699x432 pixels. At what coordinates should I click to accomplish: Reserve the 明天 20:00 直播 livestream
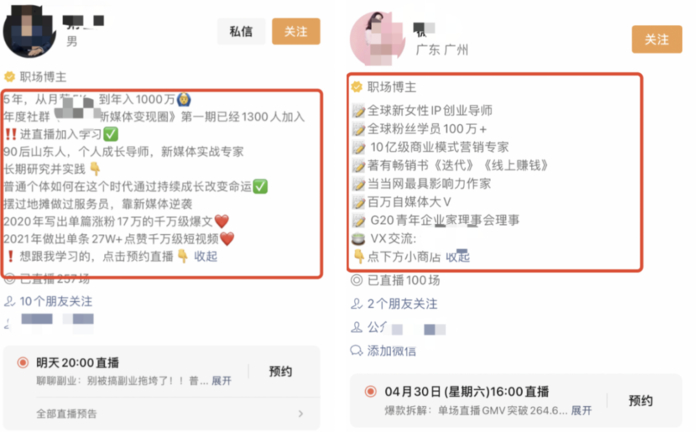(x=280, y=371)
